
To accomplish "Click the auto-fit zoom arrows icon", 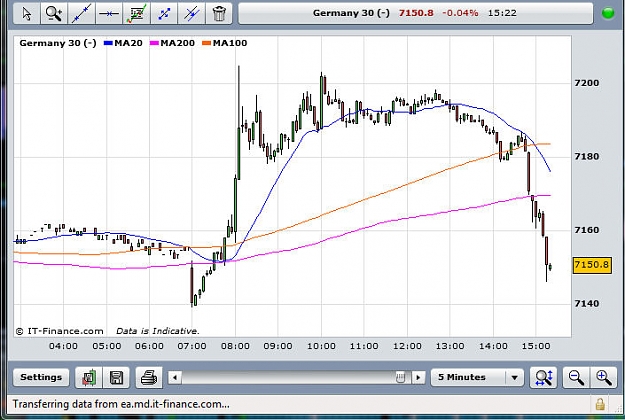I will pos(543,377).
